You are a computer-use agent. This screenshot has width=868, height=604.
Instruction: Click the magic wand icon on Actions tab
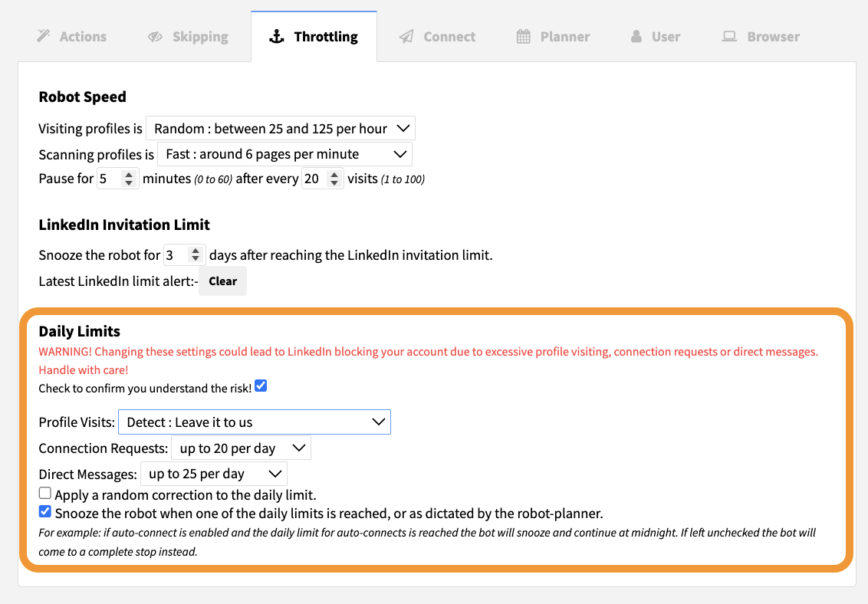43,36
